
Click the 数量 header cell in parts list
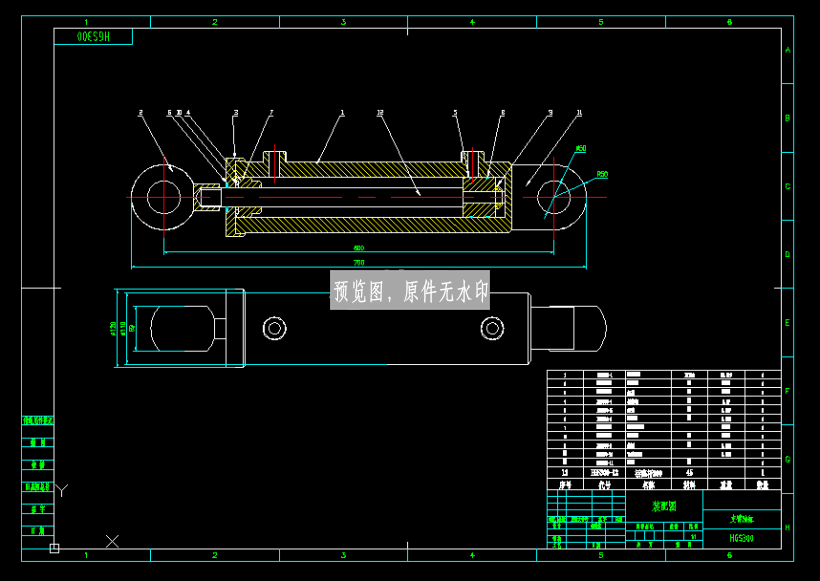tap(762, 485)
